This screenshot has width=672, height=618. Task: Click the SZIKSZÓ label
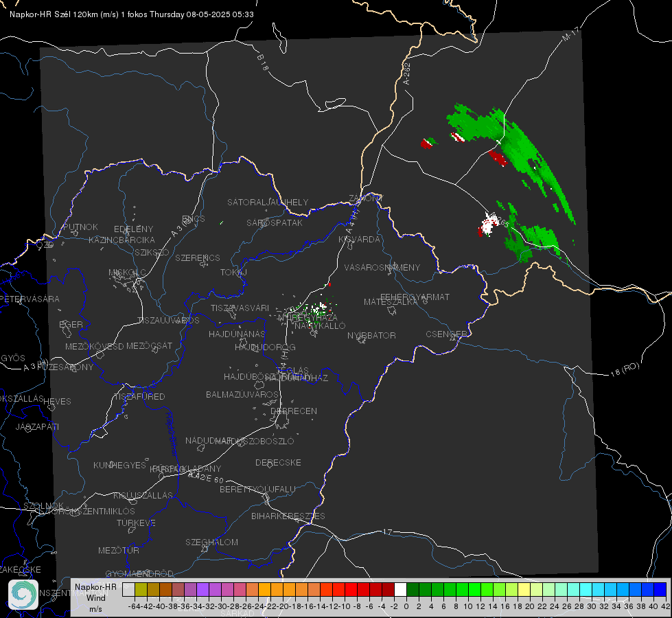click(x=152, y=252)
